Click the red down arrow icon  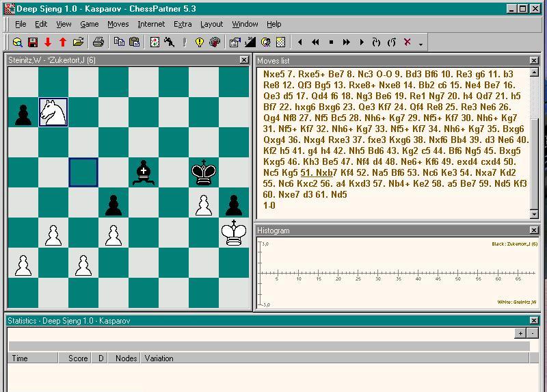(x=48, y=42)
